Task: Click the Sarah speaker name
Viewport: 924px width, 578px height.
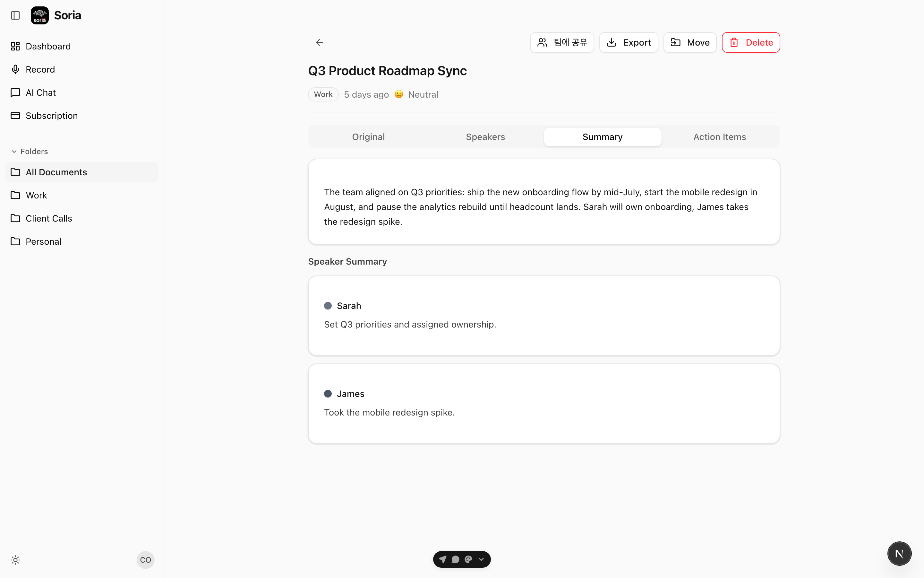Action: (x=349, y=306)
